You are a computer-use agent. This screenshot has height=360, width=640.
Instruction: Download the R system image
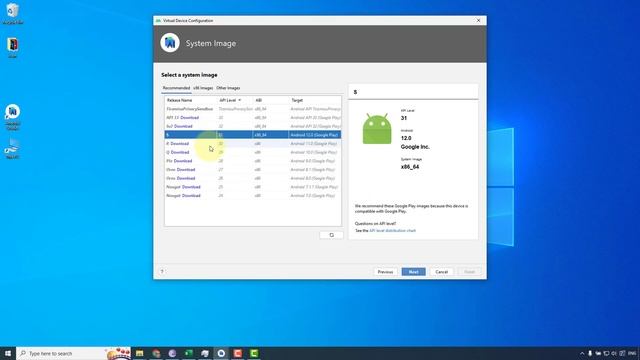pos(180,144)
